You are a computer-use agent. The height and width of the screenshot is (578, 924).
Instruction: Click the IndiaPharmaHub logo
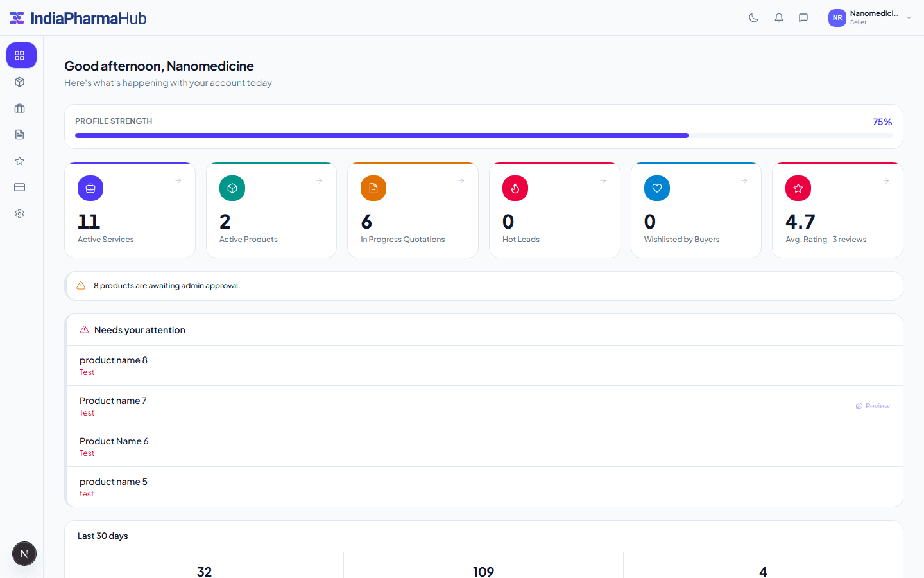pos(78,18)
